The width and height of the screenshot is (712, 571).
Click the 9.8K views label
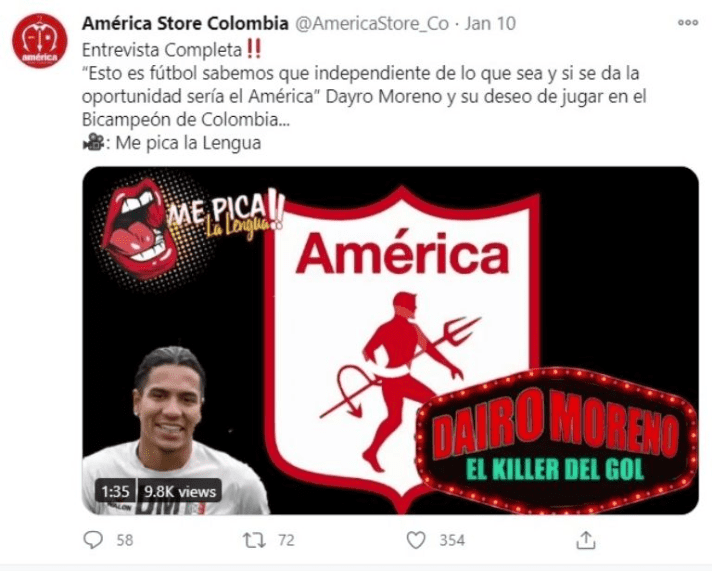180,491
